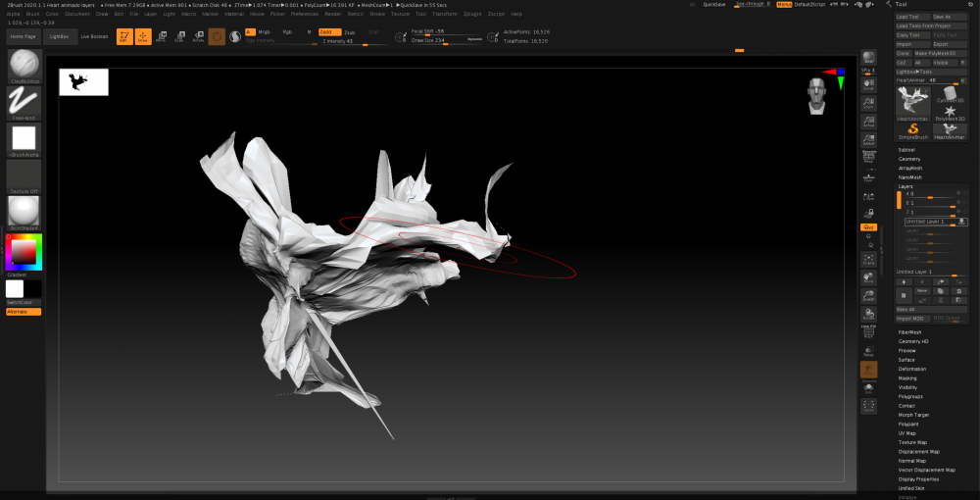Toggle the Qvz rotation axis button
The width and height of the screenshot is (980, 500).
[x=868, y=227]
